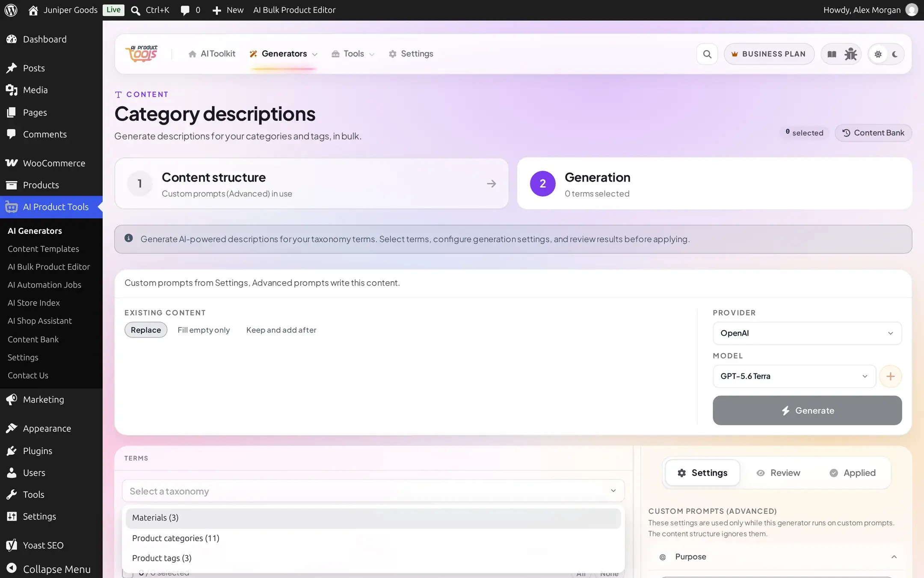The image size is (924, 578).
Task: Switch to the Applied tab
Action: click(852, 473)
